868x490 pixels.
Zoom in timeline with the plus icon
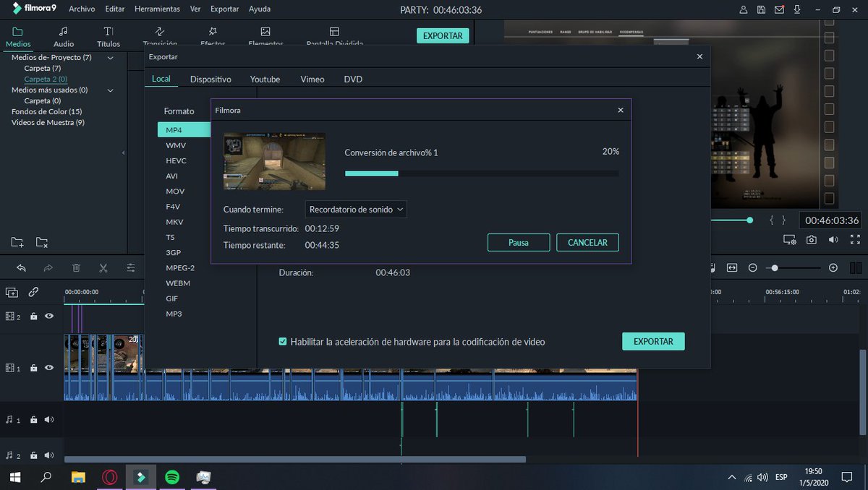[x=833, y=267]
